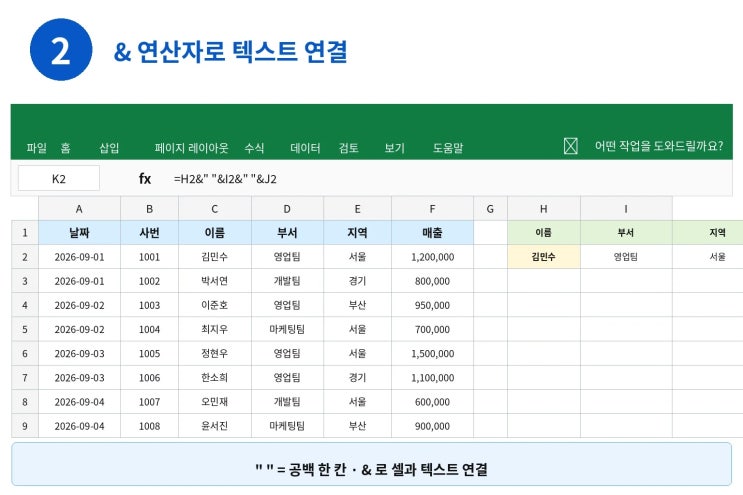Click the formula bar with =H2&" "&I2
The image size is (743, 495).
tap(225, 179)
